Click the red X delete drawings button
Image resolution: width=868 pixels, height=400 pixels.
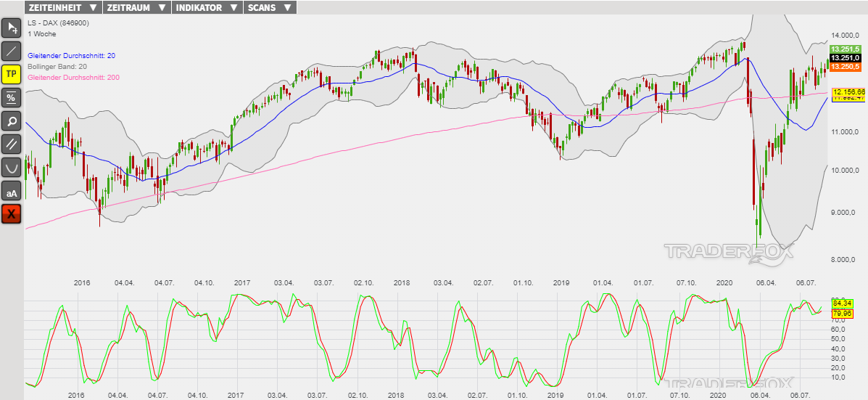(11, 214)
